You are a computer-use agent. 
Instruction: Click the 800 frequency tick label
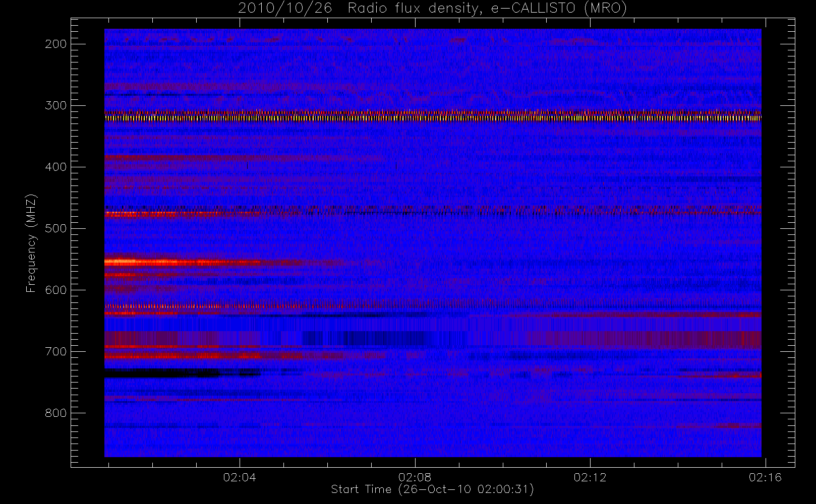[55, 413]
